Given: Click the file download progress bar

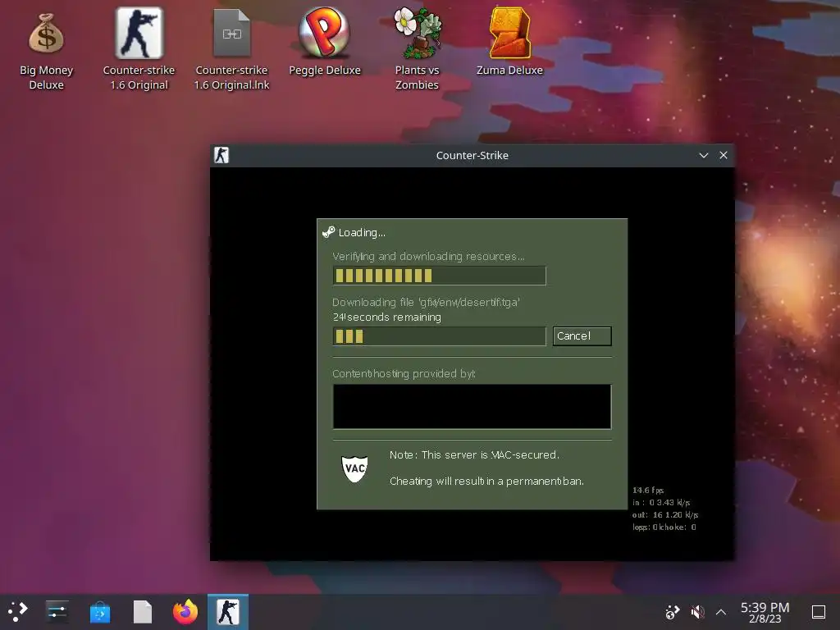Looking at the screenshot, I should coord(440,336).
